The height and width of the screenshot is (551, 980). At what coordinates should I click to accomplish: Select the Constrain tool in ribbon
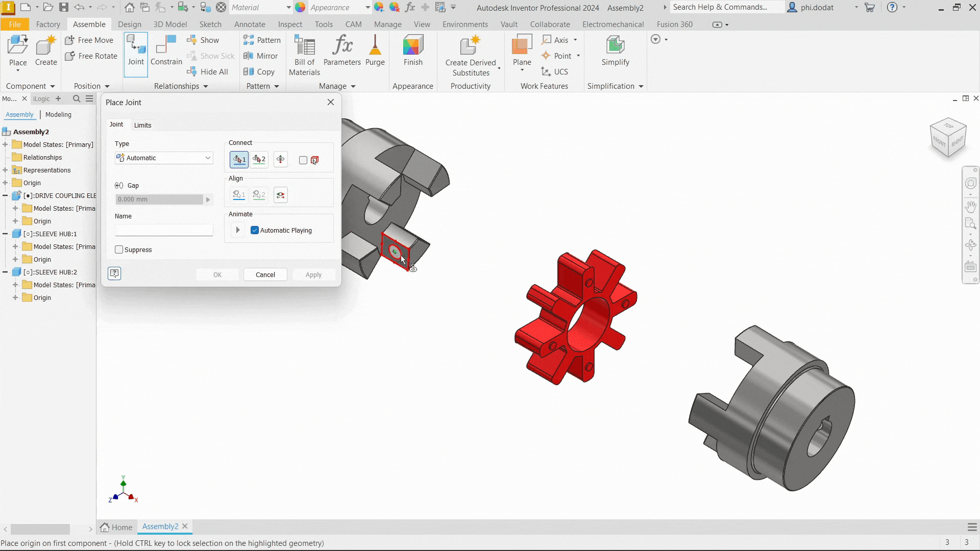166,51
